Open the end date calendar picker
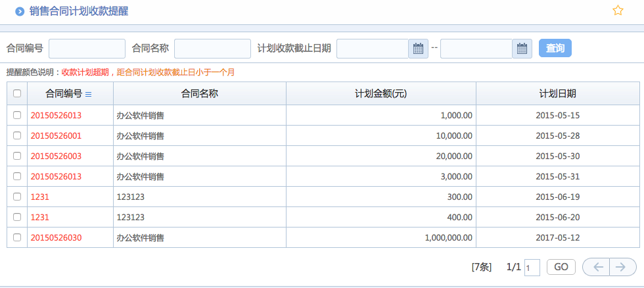 pyautogui.click(x=522, y=49)
